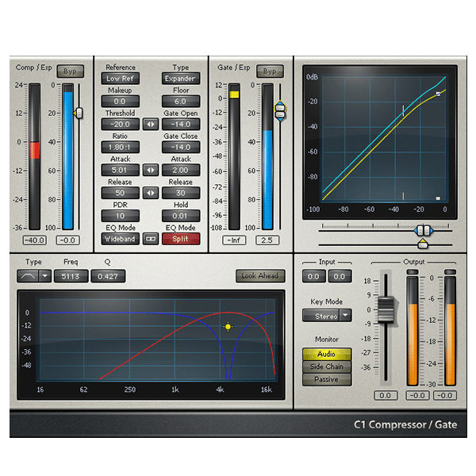
Task: Click the Output gain fader knob
Action: pyautogui.click(x=386, y=309)
